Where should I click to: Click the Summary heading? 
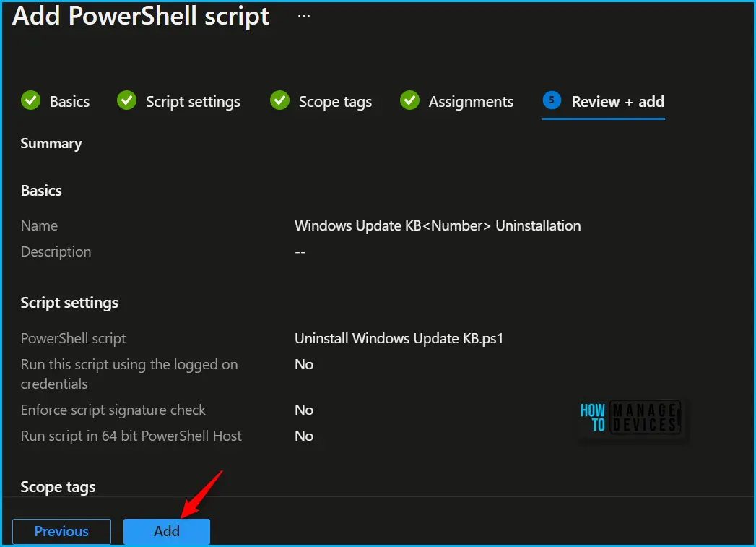coord(51,144)
